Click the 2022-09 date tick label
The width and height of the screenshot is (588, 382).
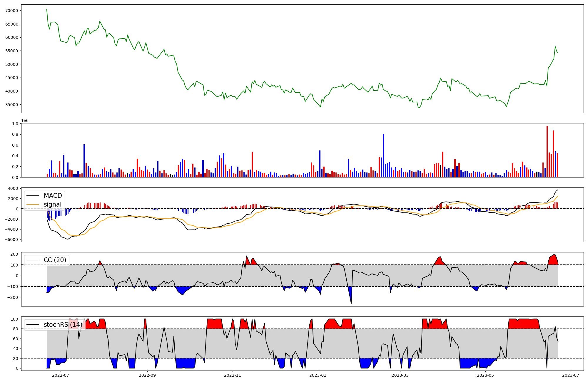(147, 375)
